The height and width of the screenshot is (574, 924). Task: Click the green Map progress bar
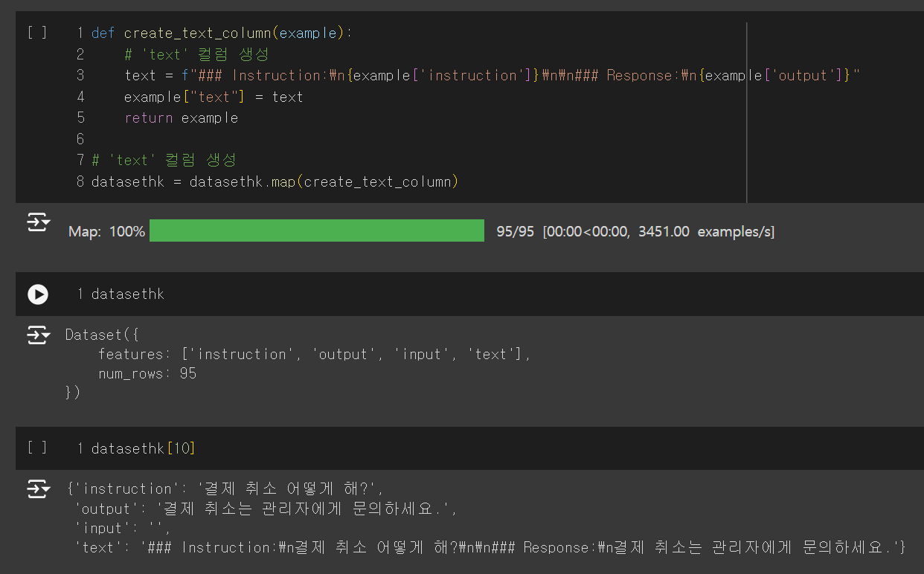pos(317,230)
